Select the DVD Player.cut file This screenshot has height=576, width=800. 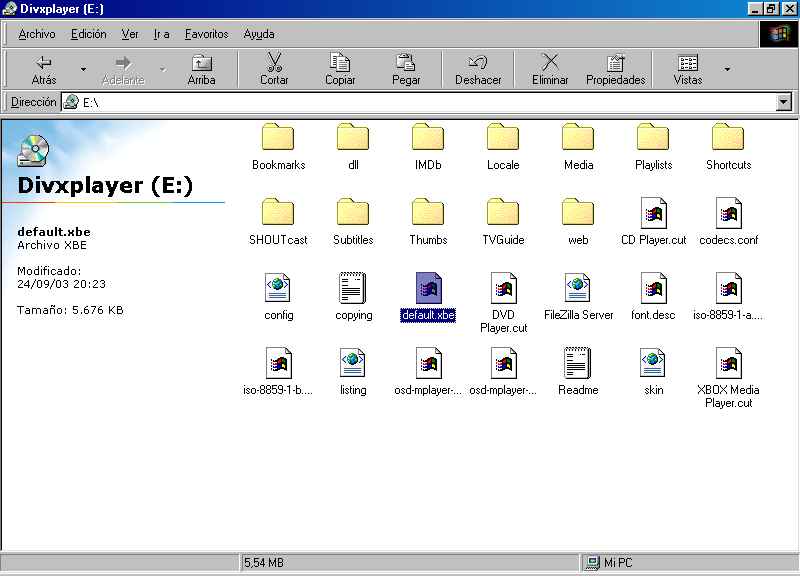coord(503,303)
